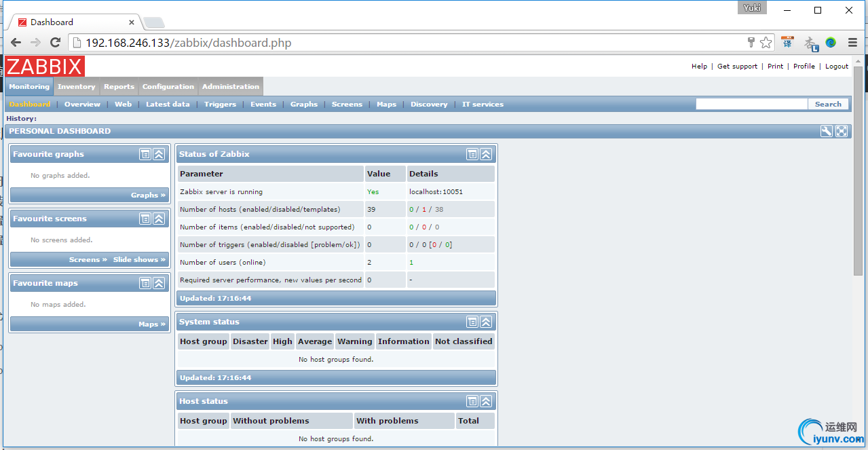
Task: Collapse the Favourite screens widget
Action: 159,219
